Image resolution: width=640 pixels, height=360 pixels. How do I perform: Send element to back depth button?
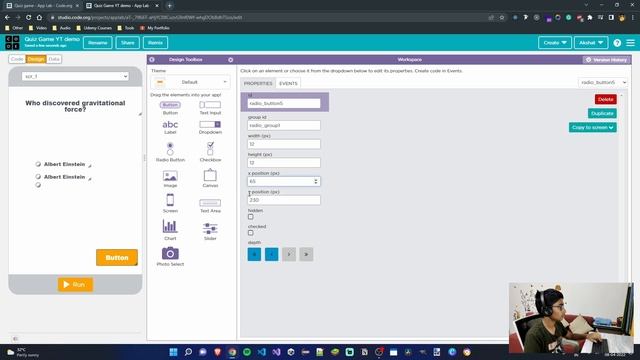[254, 254]
